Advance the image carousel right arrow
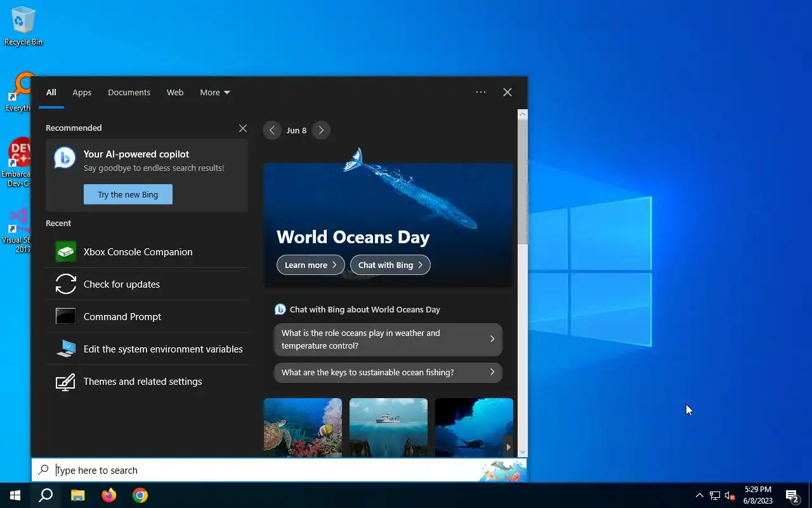This screenshot has width=812, height=508. (x=508, y=446)
